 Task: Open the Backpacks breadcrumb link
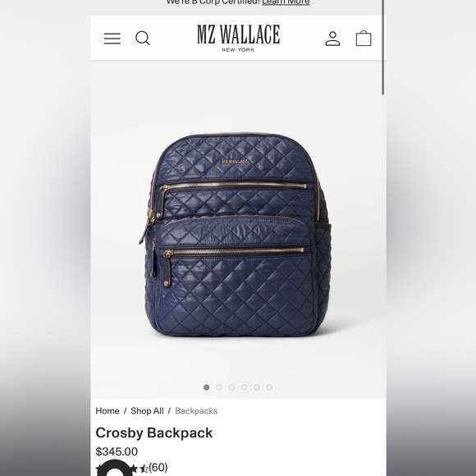click(x=196, y=410)
